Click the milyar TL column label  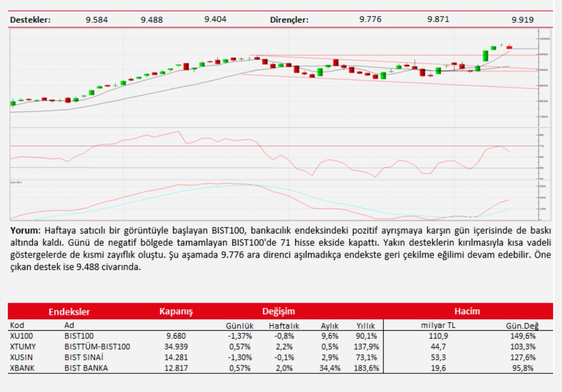click(438, 325)
